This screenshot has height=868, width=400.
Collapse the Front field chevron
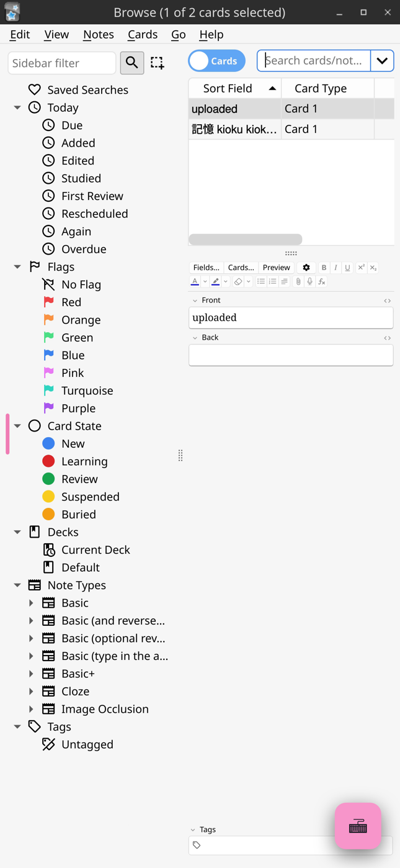click(x=195, y=301)
